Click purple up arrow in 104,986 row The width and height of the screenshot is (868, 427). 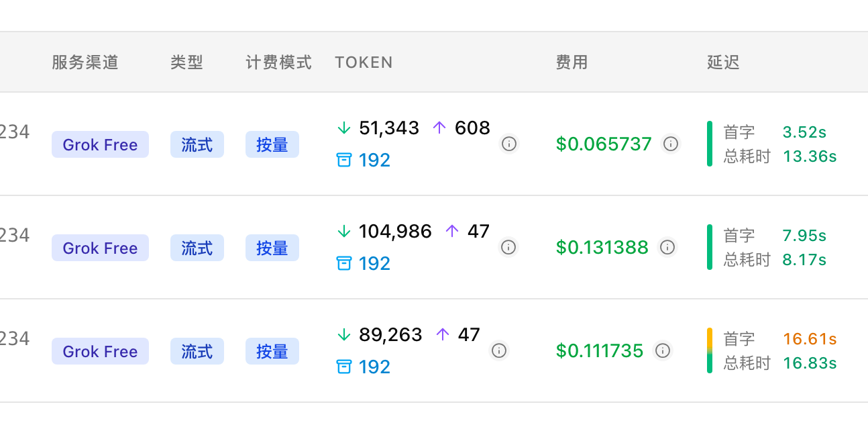(x=452, y=231)
